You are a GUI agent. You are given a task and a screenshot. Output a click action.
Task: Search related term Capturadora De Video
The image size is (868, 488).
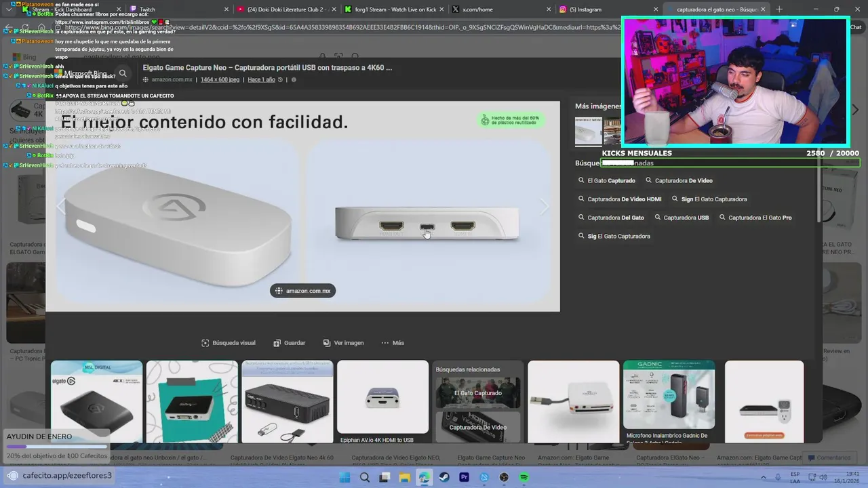(679, 181)
